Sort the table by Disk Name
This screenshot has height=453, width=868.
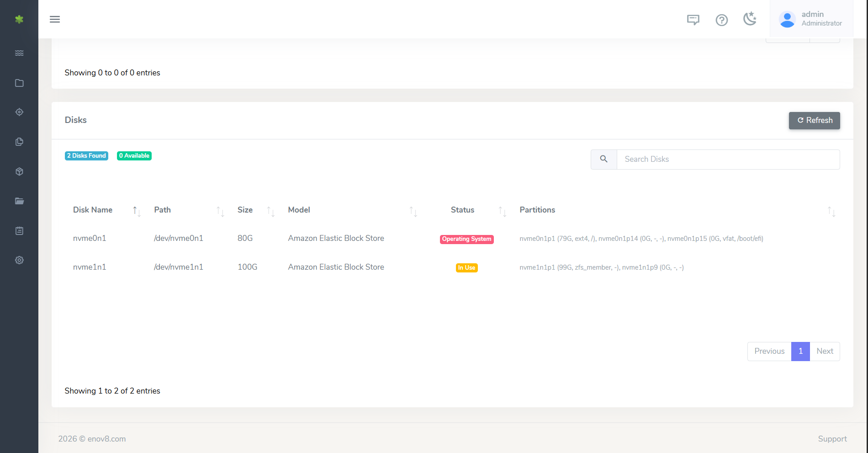pyautogui.click(x=93, y=210)
